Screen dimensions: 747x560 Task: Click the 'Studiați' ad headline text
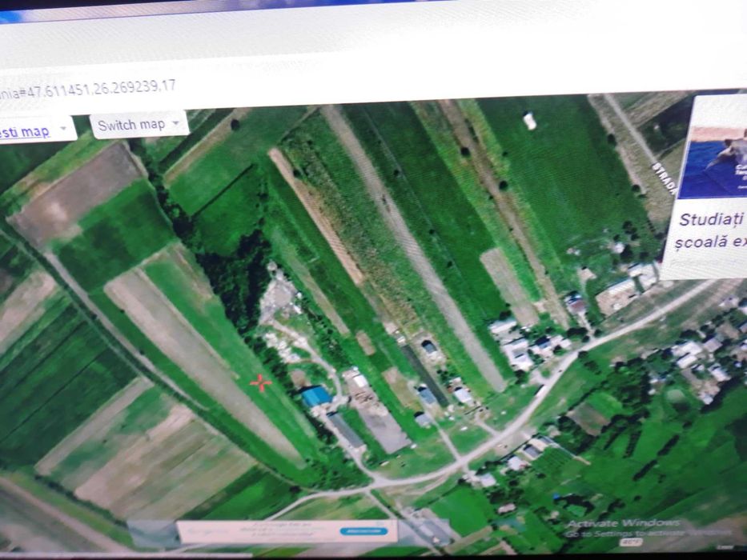[x=711, y=220]
